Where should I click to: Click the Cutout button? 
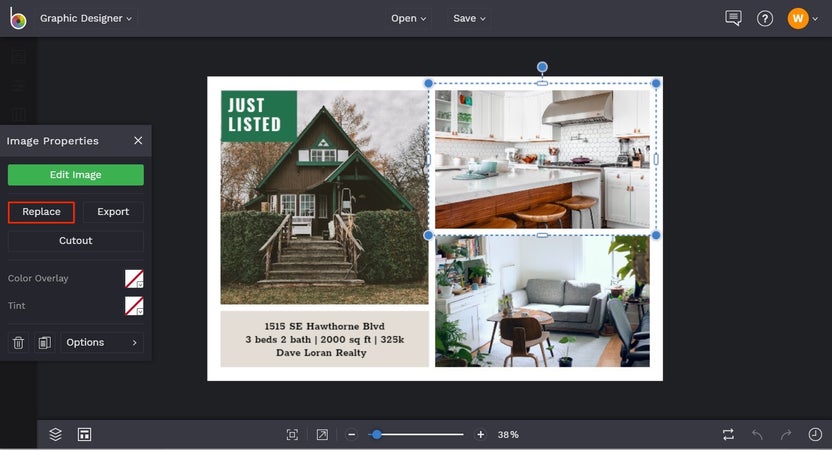[x=75, y=240]
